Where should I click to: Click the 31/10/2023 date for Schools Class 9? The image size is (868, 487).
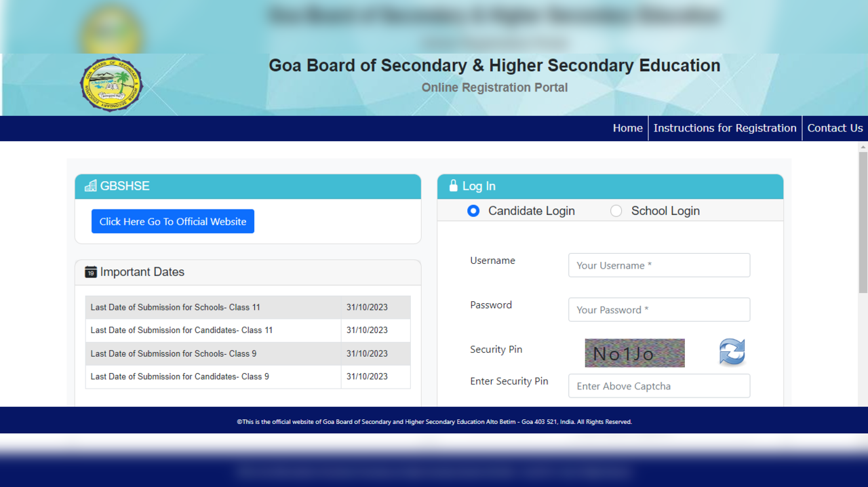[367, 353]
